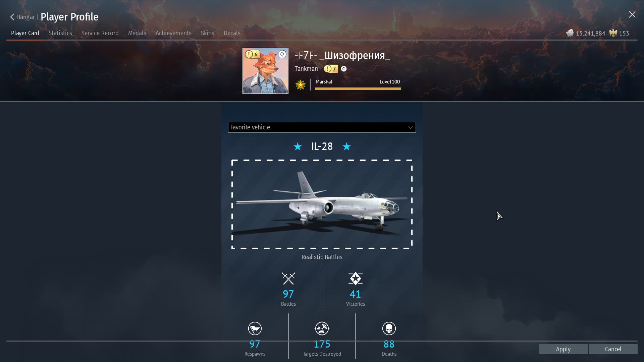Open the Decals tab
The width and height of the screenshot is (644, 362).
point(232,33)
